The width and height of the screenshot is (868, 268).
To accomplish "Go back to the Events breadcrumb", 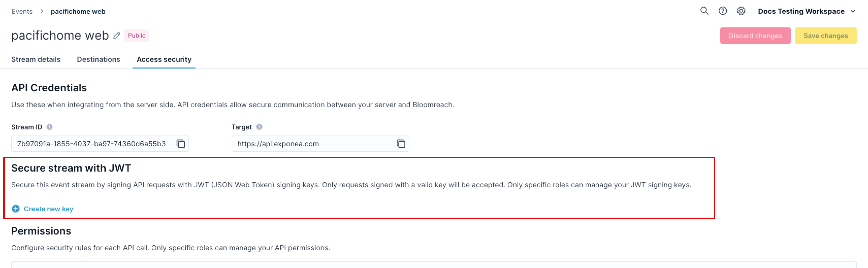I will (22, 11).
